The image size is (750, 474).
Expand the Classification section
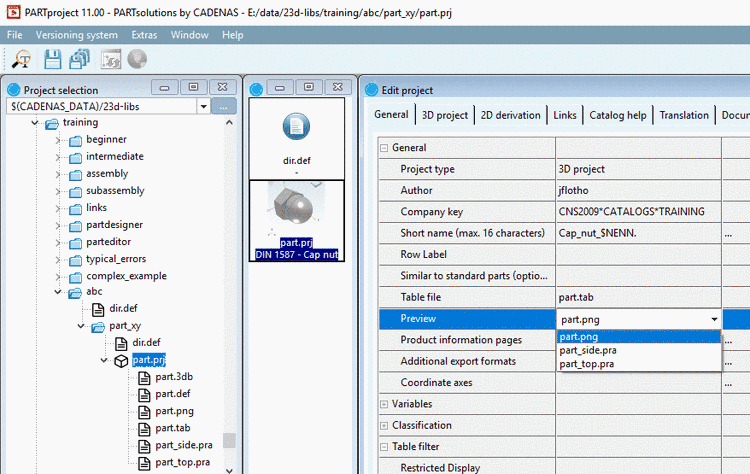click(384, 426)
